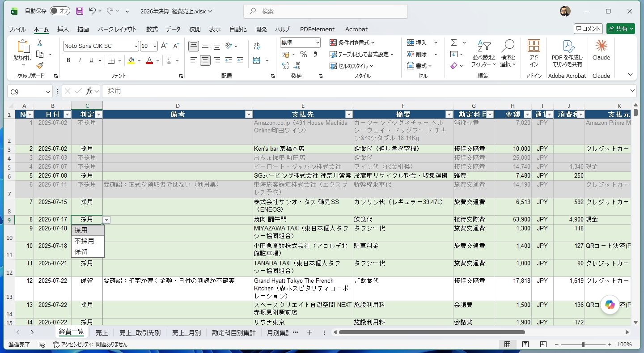The image size is (644, 353).
Task: Click the 検索 search box
Action: tap(325, 11)
